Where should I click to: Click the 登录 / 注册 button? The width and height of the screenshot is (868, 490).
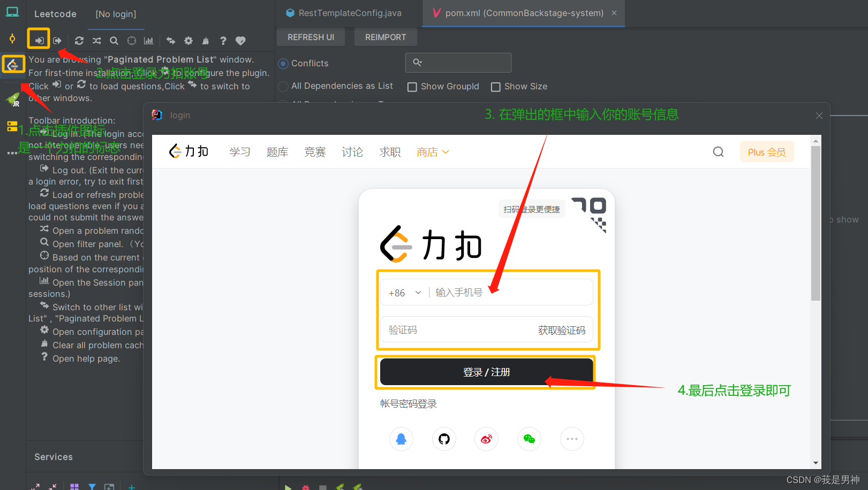pyautogui.click(x=486, y=372)
